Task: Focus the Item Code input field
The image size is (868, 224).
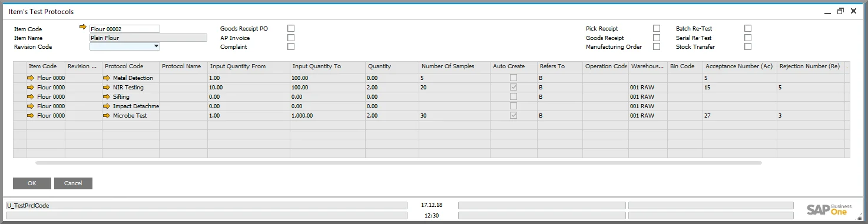Action: [x=125, y=29]
